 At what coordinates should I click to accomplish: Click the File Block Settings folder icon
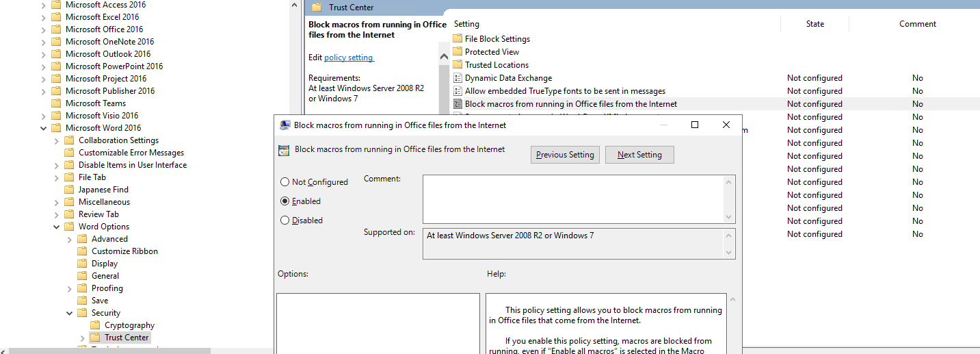(458, 39)
